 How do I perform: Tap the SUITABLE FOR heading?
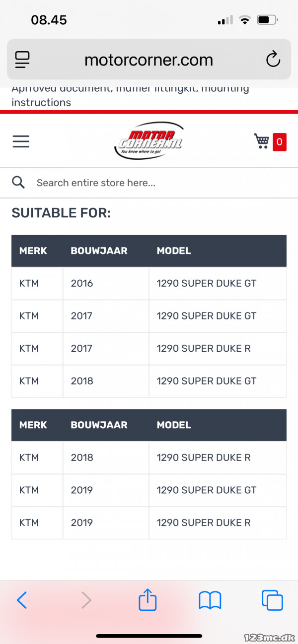coord(61,213)
